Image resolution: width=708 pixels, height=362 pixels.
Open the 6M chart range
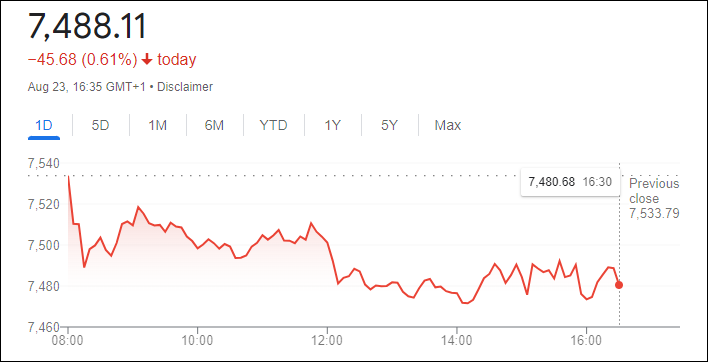pos(214,125)
